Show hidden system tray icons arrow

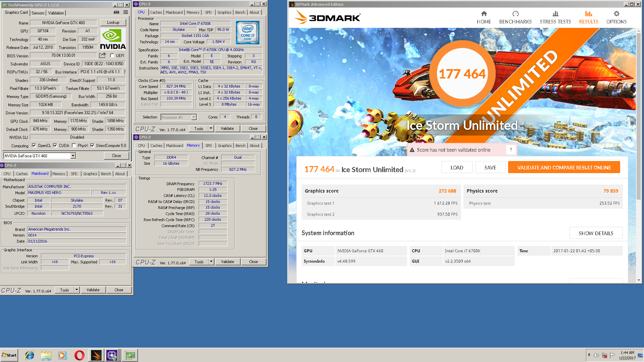[589, 355]
